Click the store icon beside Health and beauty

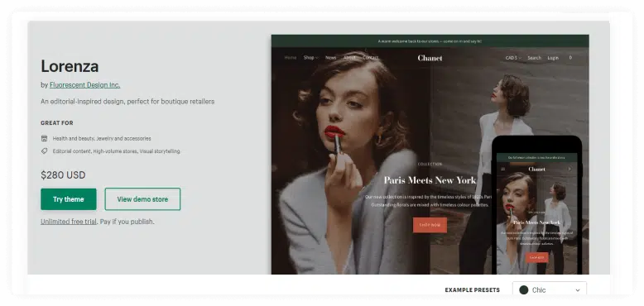[x=45, y=139]
